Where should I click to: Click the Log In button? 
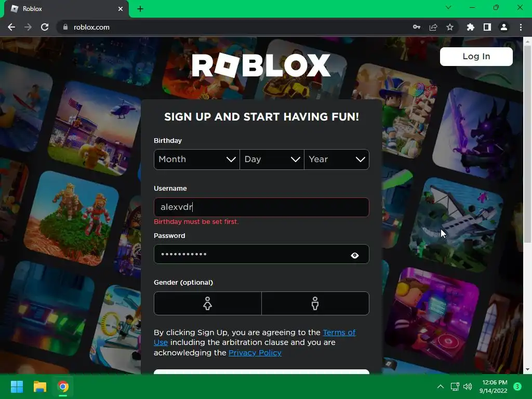[x=476, y=56]
